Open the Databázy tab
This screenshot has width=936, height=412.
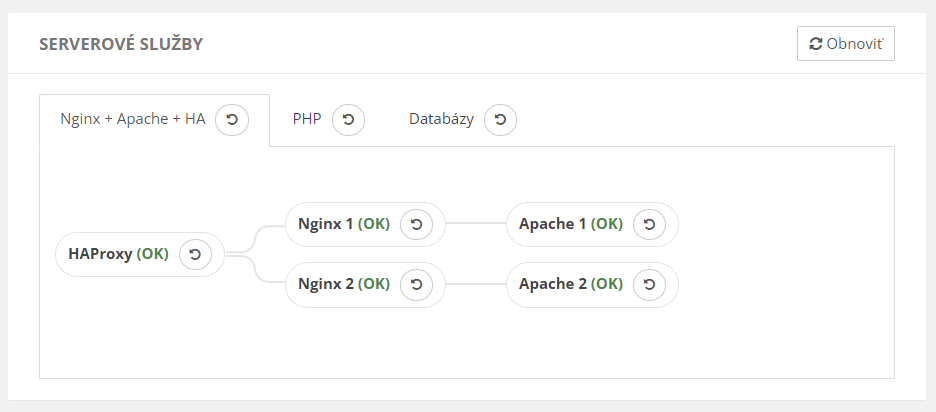(x=441, y=119)
